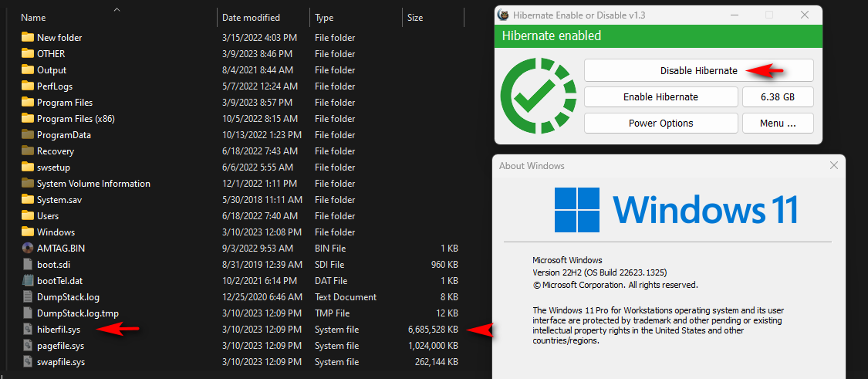The width and height of the screenshot is (868, 379).
Task: Click the System Volume Information folder icon
Action: (28, 183)
